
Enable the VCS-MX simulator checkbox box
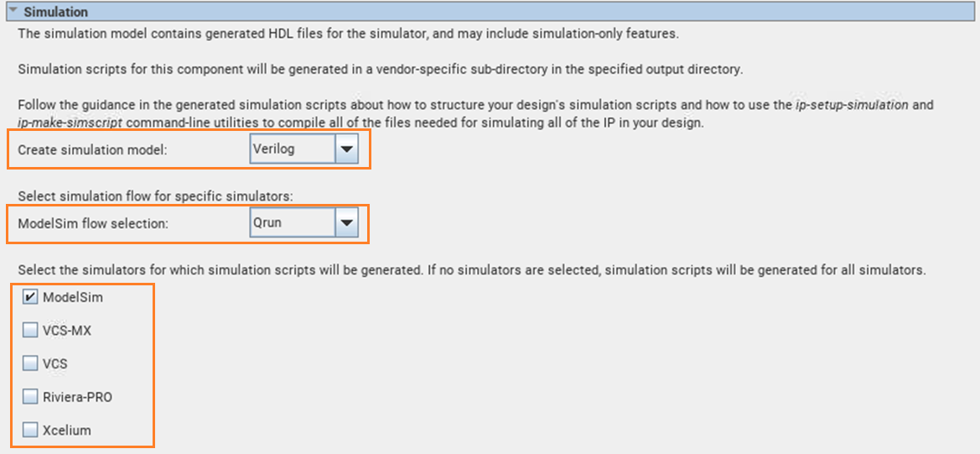pos(30,331)
